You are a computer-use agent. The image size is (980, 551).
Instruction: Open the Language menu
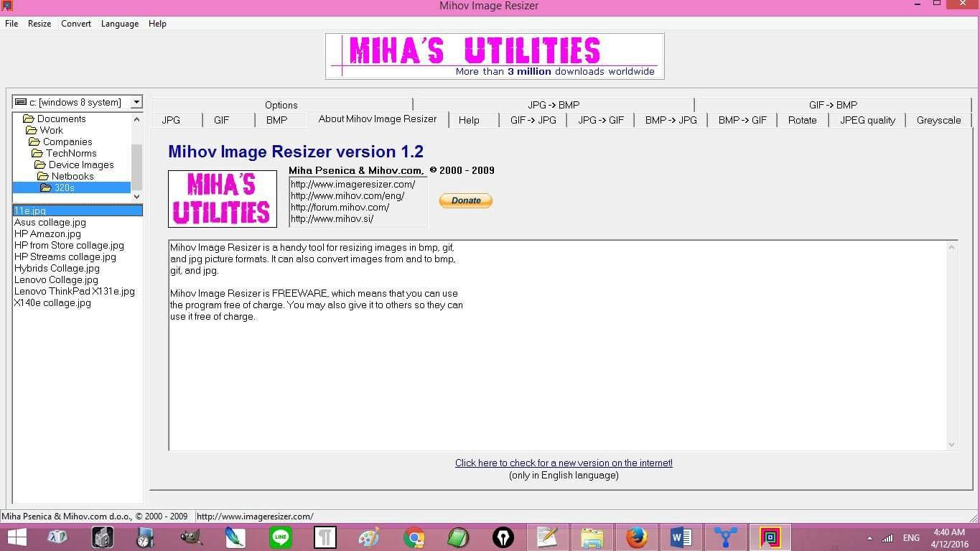[x=119, y=24]
